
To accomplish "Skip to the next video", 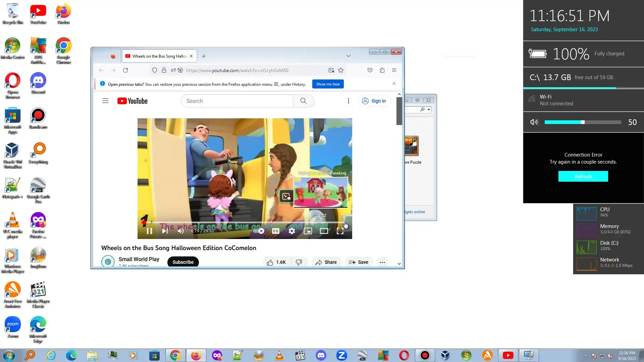I will coord(165,231).
